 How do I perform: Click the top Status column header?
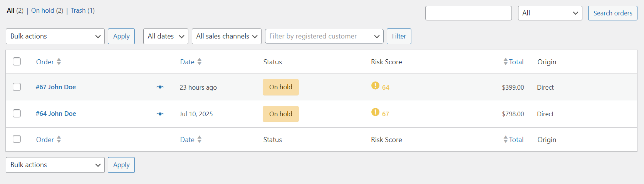273,62
